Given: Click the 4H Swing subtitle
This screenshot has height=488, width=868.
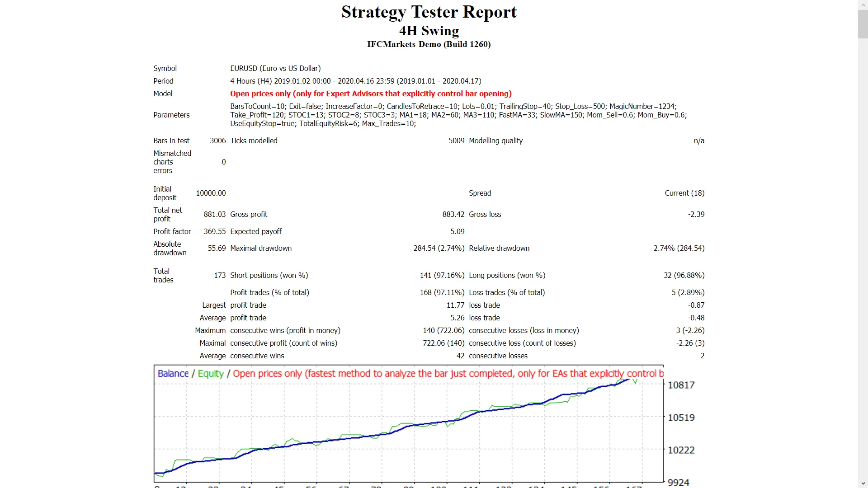Looking at the screenshot, I should [429, 31].
